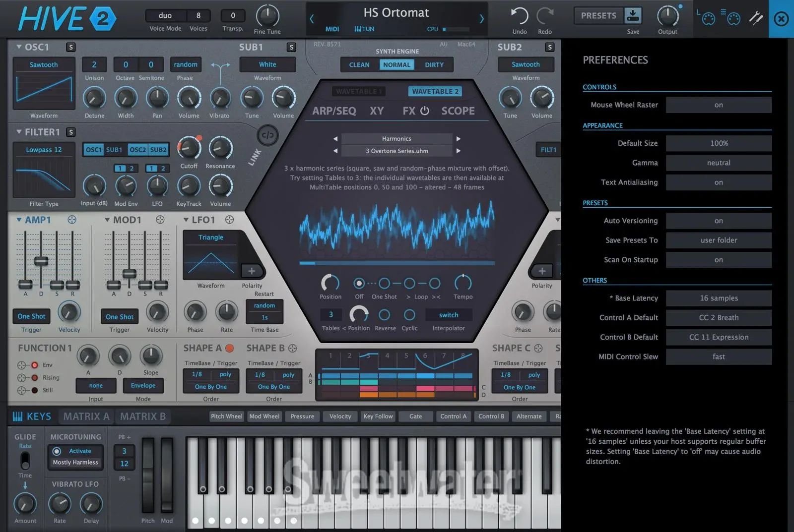Open the Gamma neutral preference dropdown
Screen dimensions: 794x532
[x=719, y=163]
